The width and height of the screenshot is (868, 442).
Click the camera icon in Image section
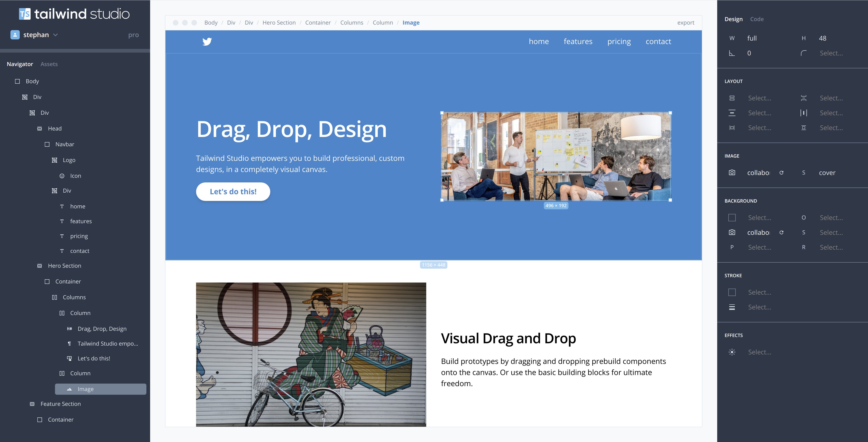732,172
